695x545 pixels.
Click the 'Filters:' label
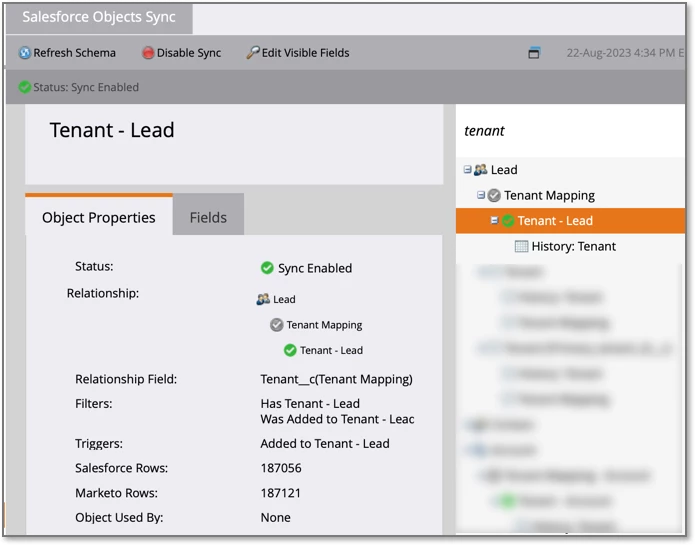pos(94,404)
